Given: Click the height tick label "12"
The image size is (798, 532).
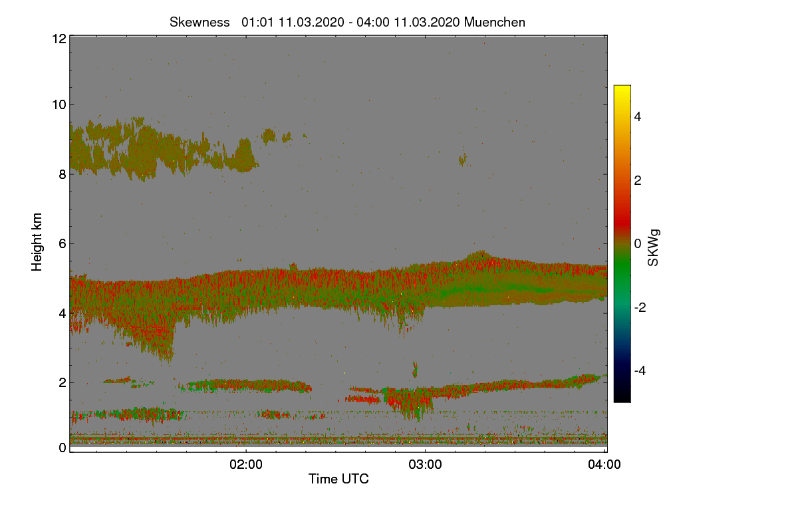Looking at the screenshot, I should (x=58, y=39).
